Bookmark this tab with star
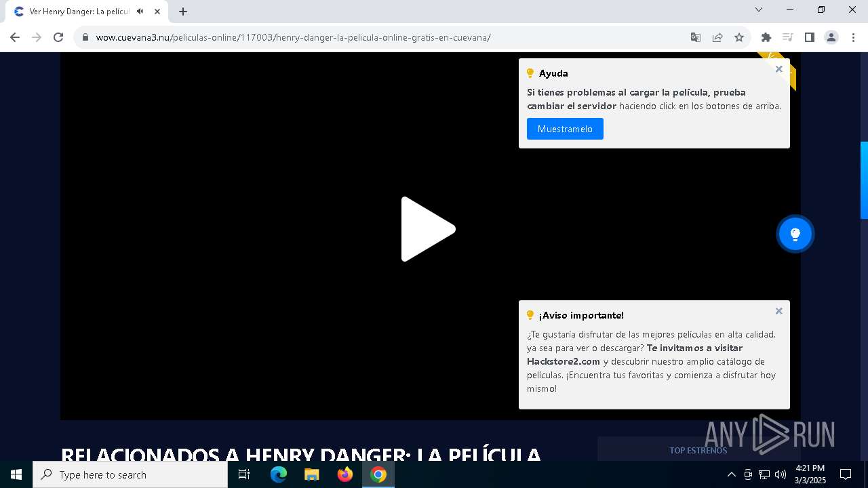Viewport: 868px width, 488px height. (739, 37)
